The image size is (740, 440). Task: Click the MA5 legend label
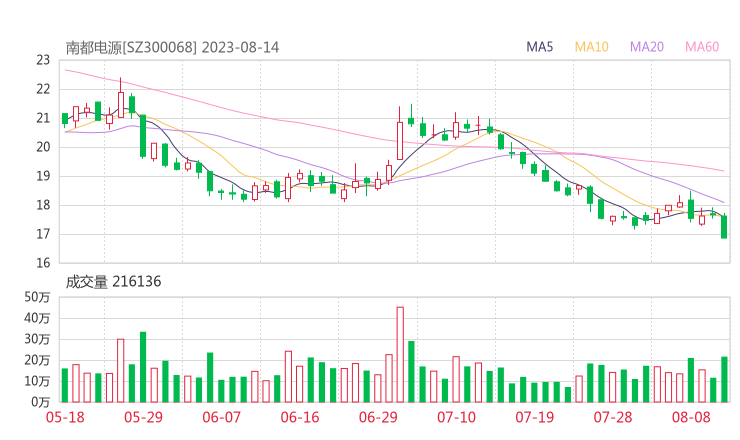click(539, 47)
